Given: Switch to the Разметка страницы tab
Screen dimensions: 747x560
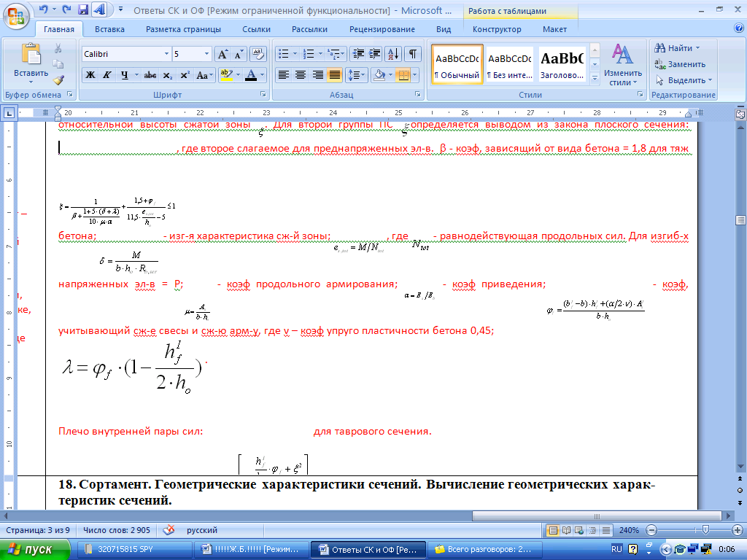Looking at the screenshot, I should click(x=183, y=29).
